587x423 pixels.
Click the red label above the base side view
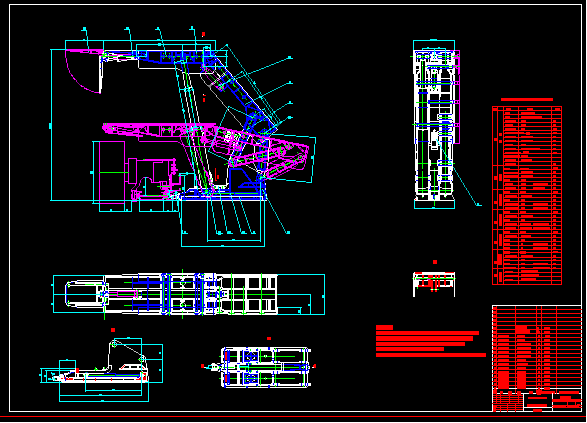pos(113,330)
